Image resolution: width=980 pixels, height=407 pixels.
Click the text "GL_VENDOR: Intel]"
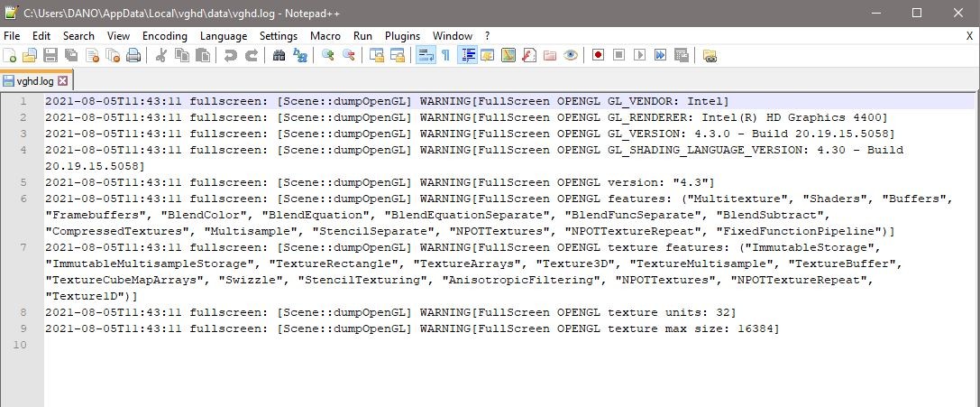(669, 101)
